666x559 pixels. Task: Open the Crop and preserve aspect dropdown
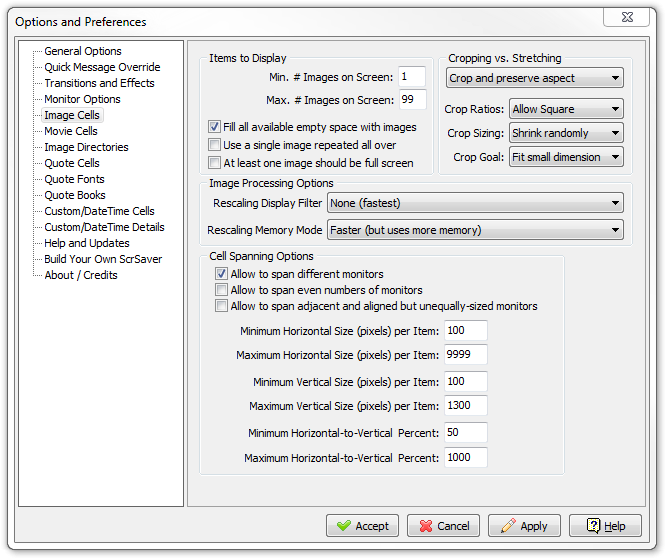(x=535, y=78)
